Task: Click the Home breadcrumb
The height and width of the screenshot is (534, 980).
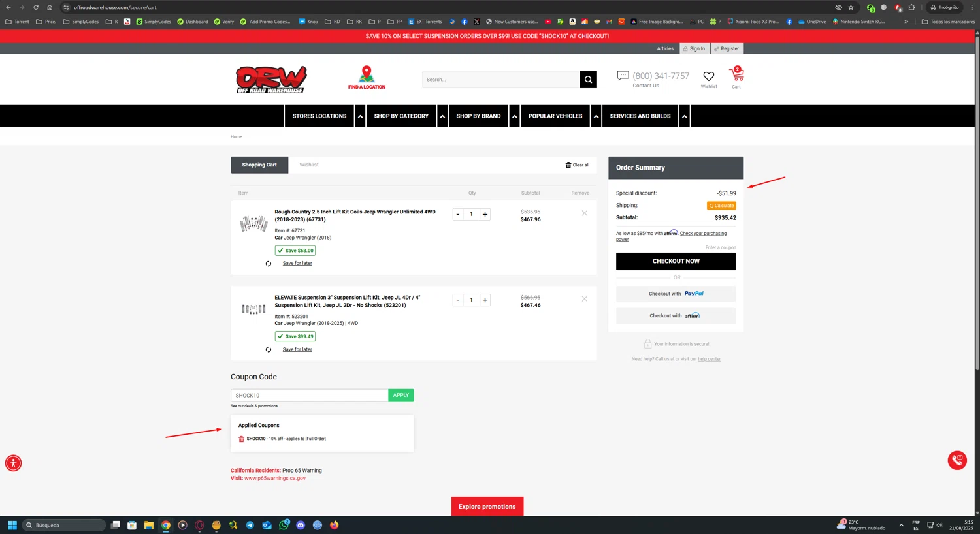Action: tap(236, 136)
